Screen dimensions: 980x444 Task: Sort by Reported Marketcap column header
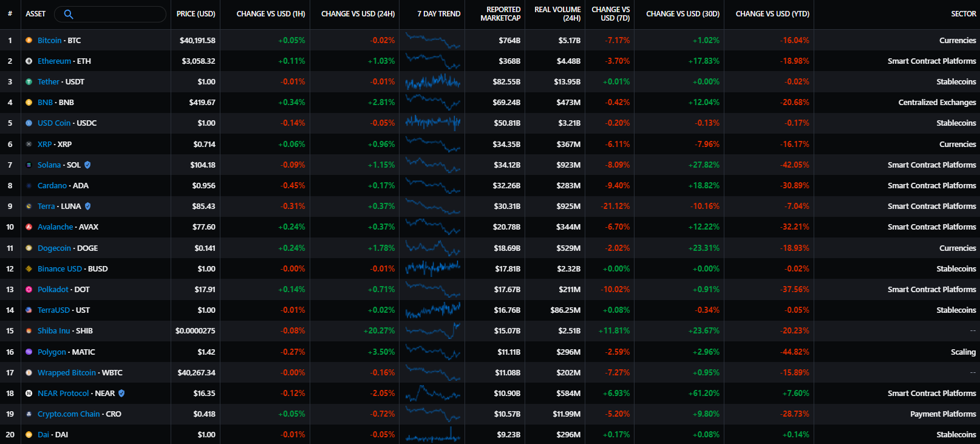point(500,14)
